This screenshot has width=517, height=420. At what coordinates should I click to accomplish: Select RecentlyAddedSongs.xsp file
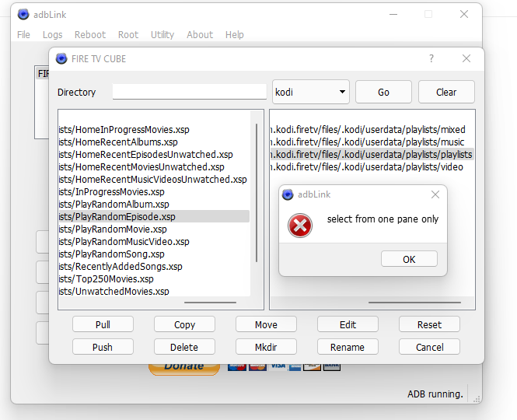(154, 267)
